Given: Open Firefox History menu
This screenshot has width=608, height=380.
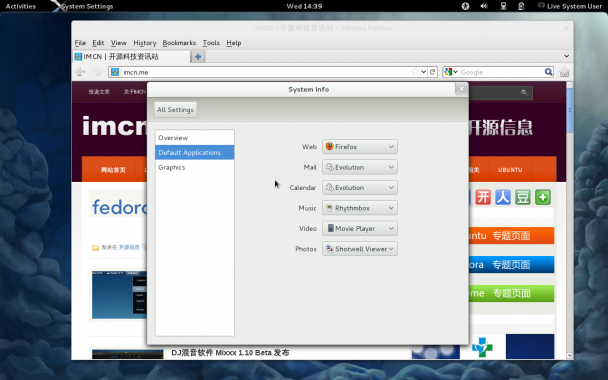Looking at the screenshot, I should pos(145,43).
